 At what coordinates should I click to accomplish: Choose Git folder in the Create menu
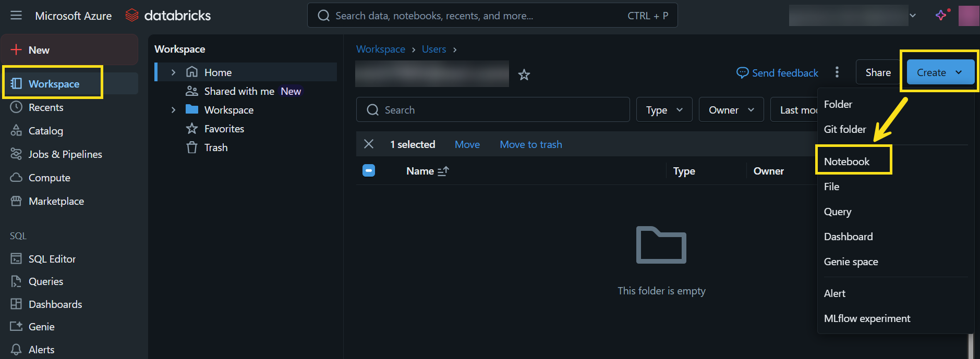coord(844,129)
